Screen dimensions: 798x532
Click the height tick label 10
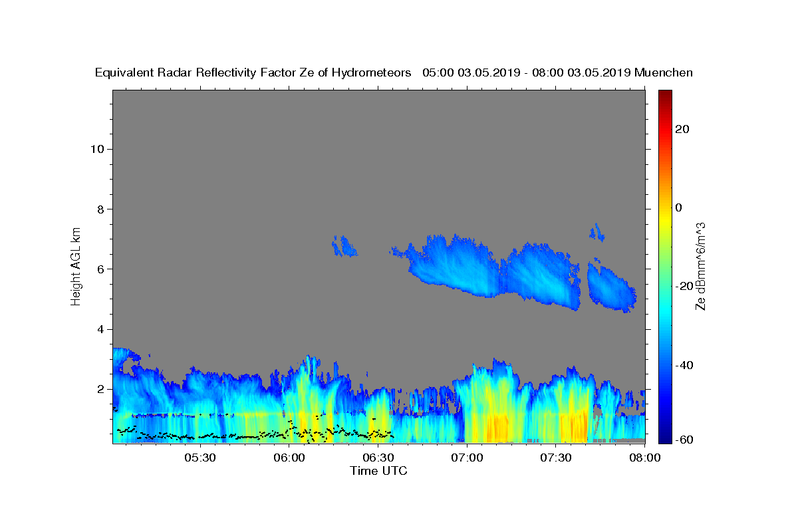coord(97,149)
